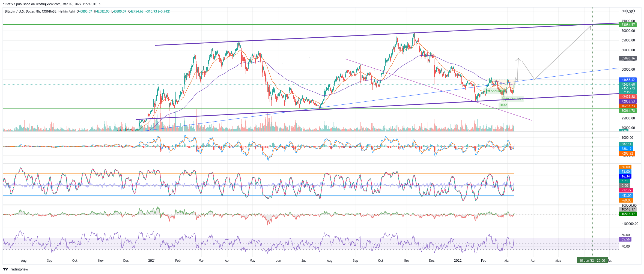
Task: Click the blue 44688.42 price label
Action: pyautogui.click(x=628, y=80)
